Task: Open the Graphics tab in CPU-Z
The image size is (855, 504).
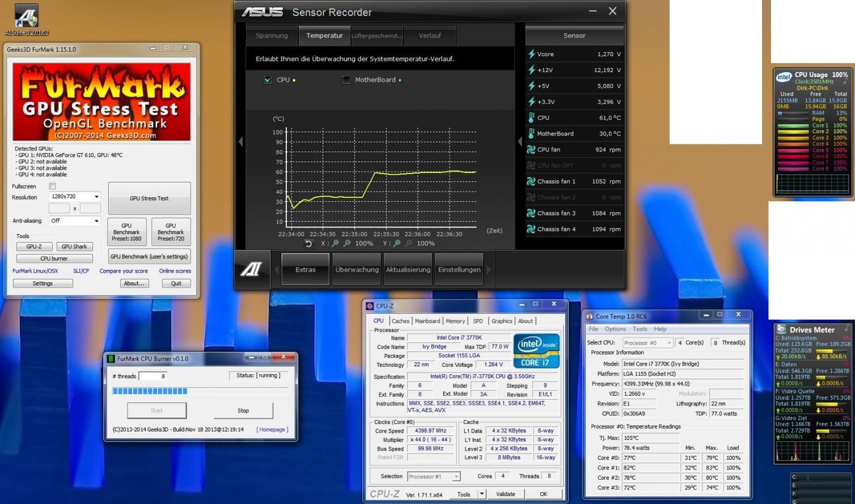Action: coord(502,321)
